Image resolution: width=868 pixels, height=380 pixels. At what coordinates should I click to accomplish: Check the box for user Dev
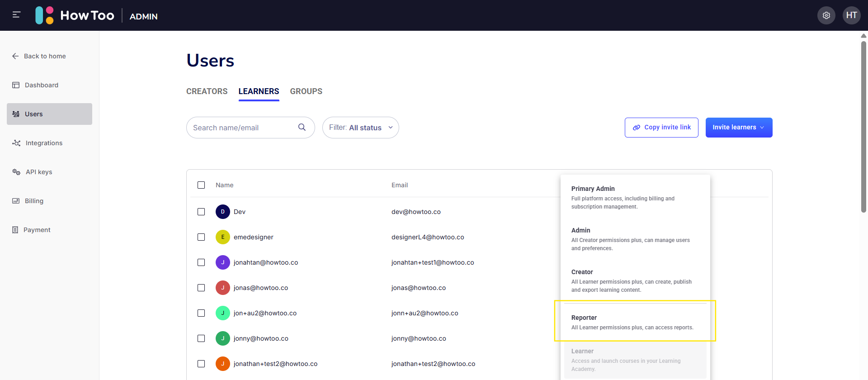pos(201,212)
